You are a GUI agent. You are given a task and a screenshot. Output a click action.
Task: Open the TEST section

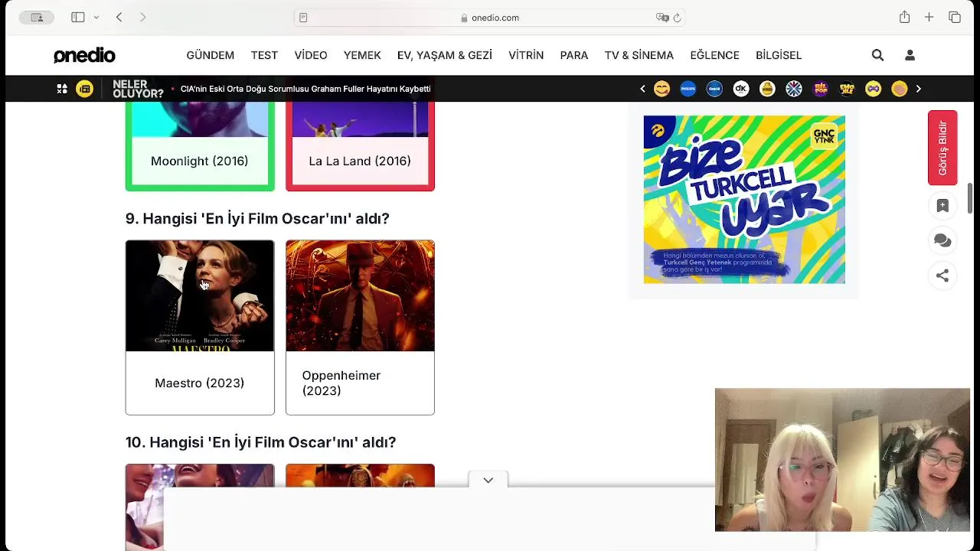(264, 55)
